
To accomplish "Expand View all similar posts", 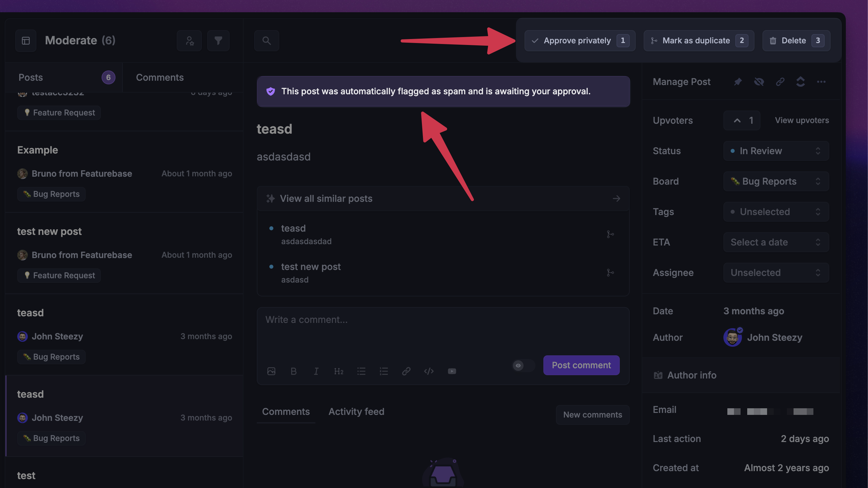I will (x=443, y=199).
